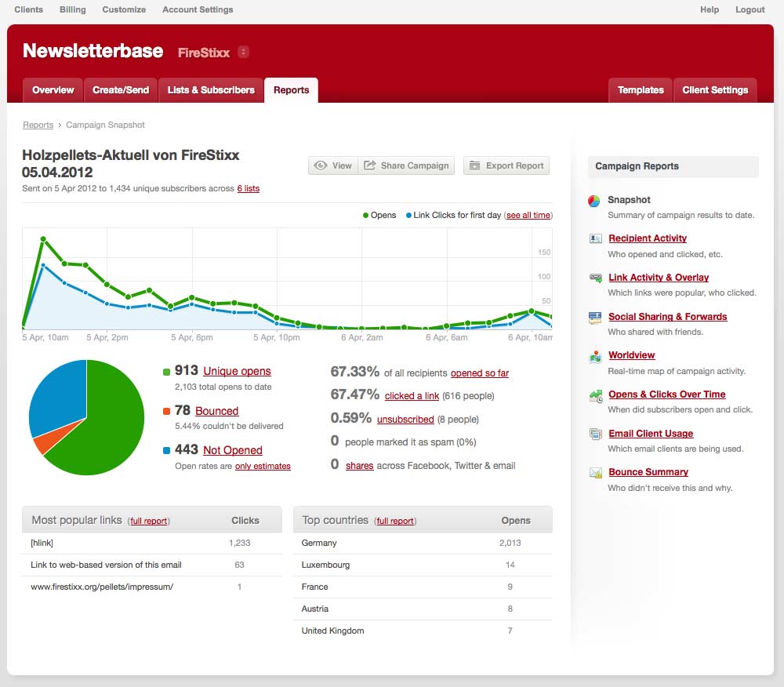Click the Recipient Activity icon

pyautogui.click(x=595, y=238)
